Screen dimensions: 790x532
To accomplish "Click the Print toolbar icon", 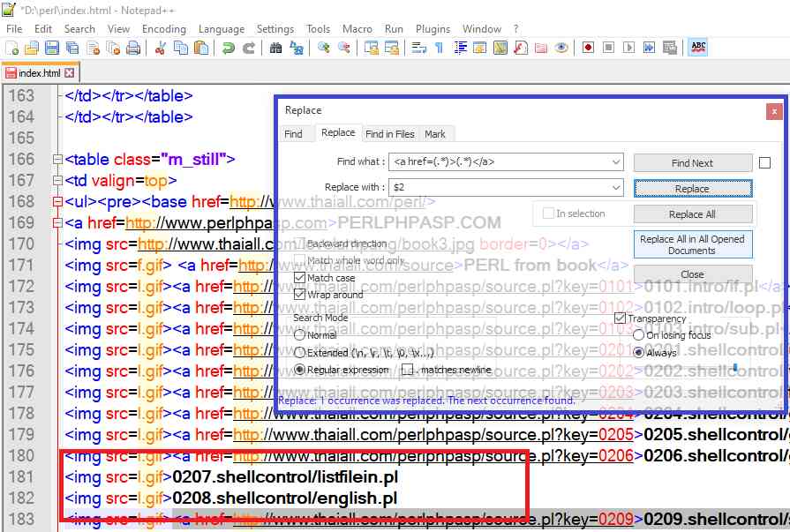I will pyautogui.click(x=133, y=48).
